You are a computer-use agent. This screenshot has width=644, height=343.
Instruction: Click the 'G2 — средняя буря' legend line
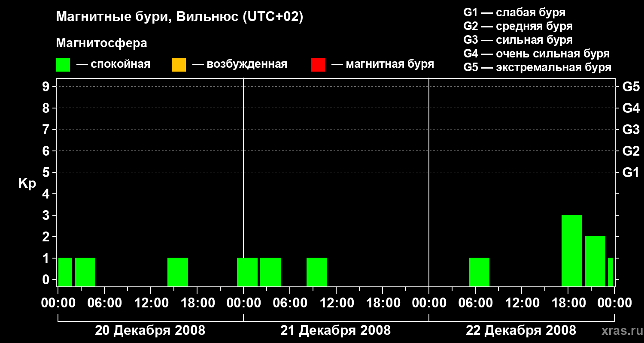(518, 26)
